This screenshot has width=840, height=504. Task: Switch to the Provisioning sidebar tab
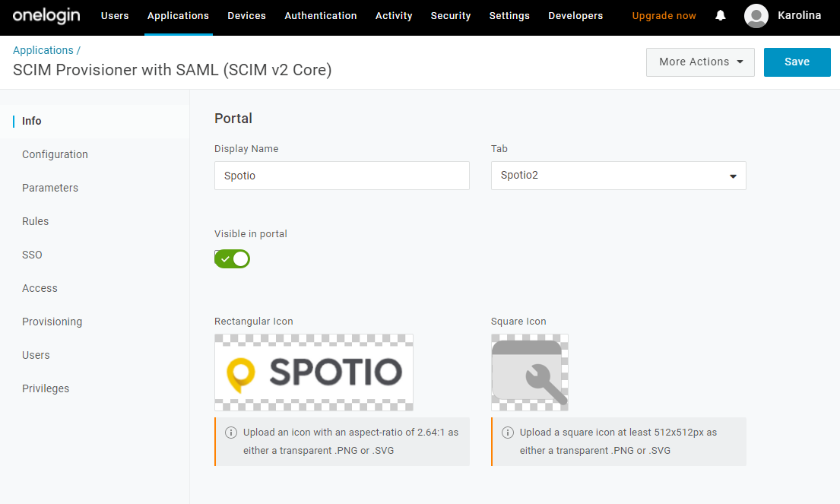click(52, 322)
